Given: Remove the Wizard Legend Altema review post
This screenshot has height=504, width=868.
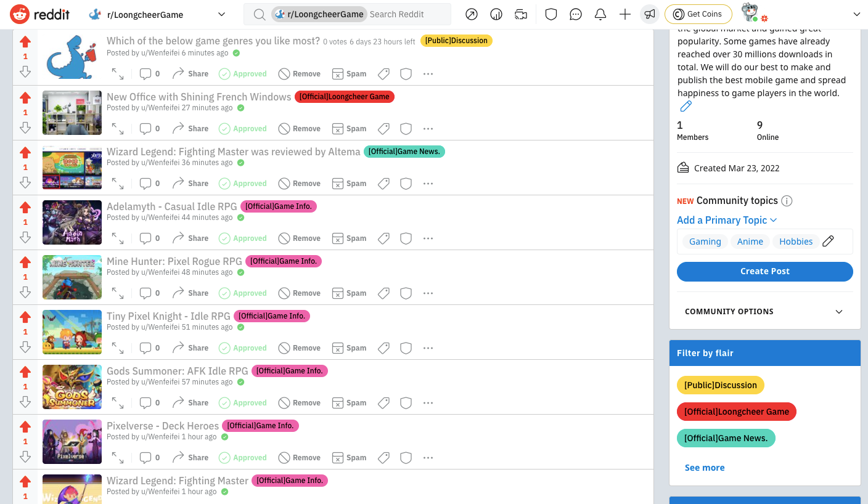Looking at the screenshot, I should click(299, 184).
